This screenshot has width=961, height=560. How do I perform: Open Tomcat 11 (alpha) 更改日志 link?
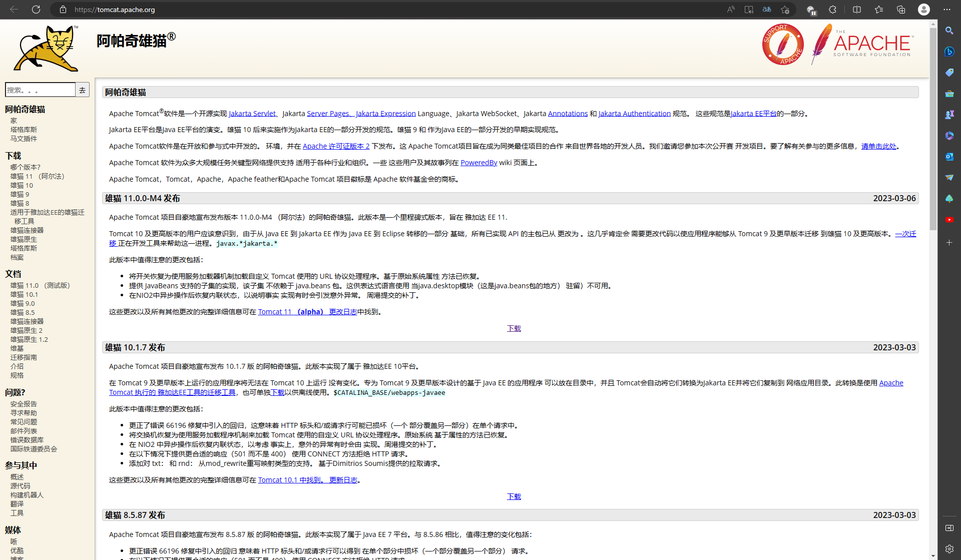pos(307,312)
